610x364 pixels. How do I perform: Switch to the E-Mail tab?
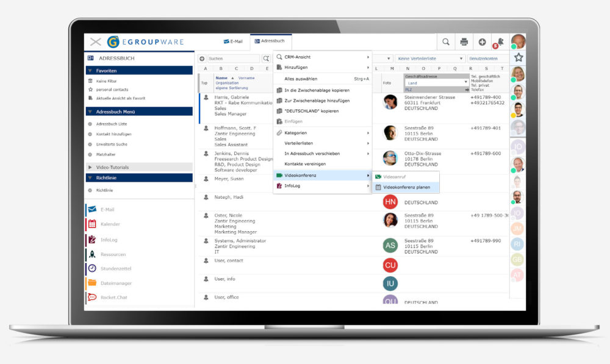click(233, 41)
